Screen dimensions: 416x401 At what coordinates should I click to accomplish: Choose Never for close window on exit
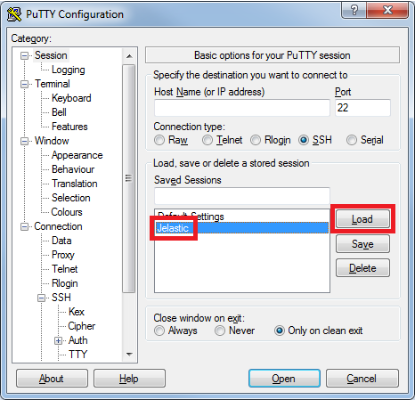pyautogui.click(x=220, y=331)
